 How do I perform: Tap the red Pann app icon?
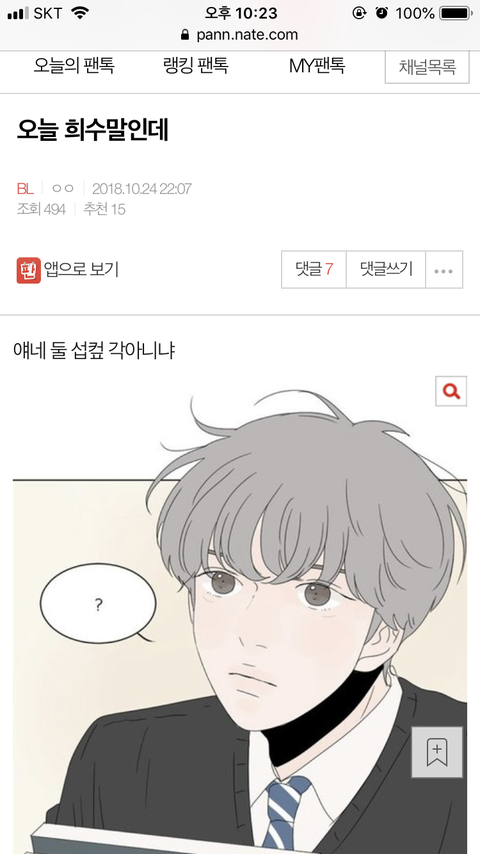[28, 270]
